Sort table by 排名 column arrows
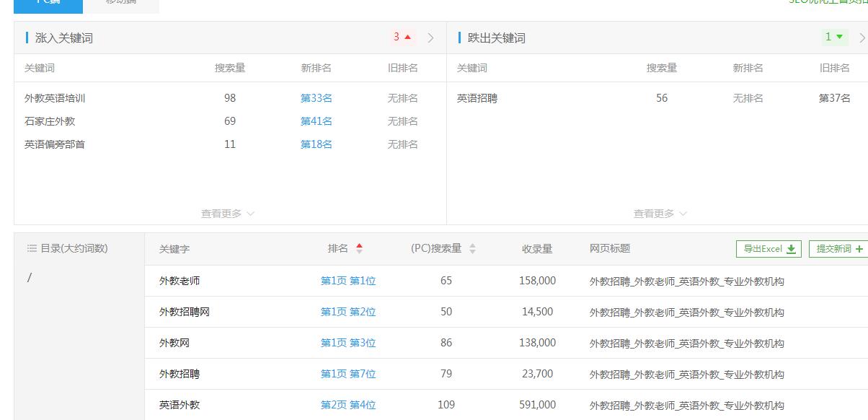This screenshot has height=420, width=868. (359, 249)
